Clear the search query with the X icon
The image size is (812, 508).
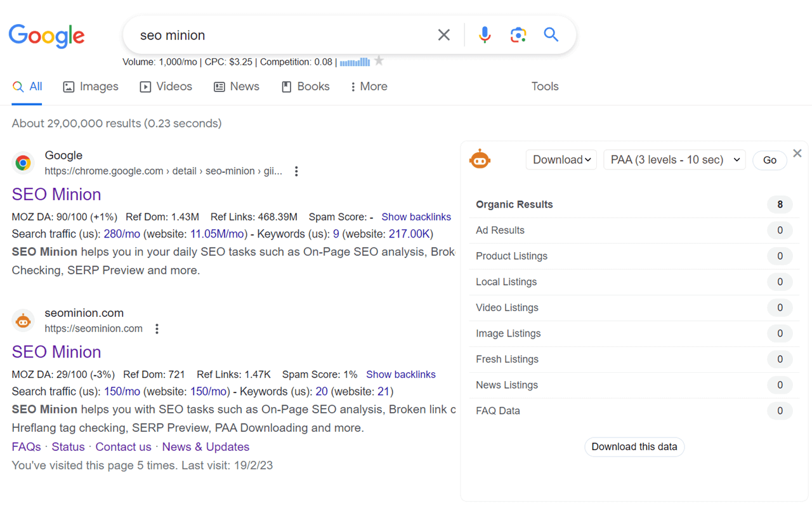(443, 35)
